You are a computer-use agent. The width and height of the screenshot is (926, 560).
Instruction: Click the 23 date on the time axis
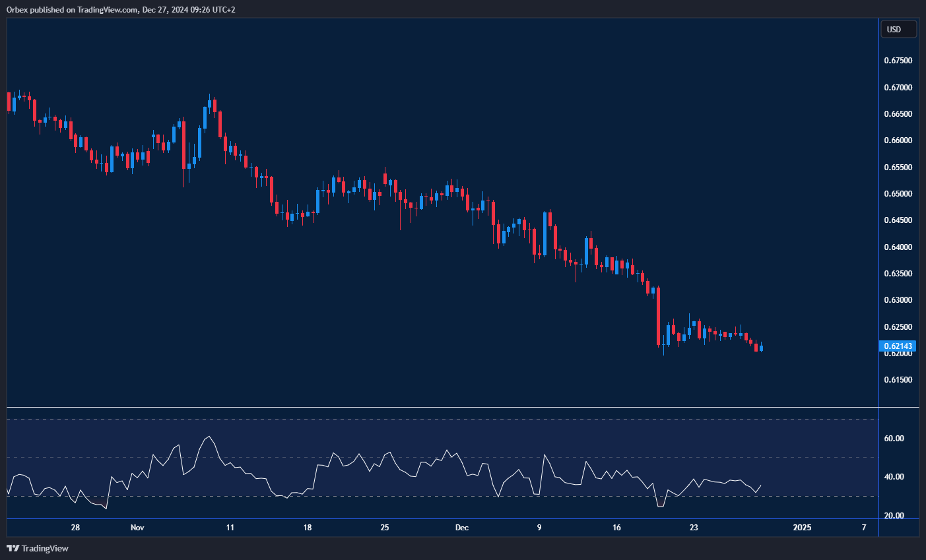[x=694, y=528]
